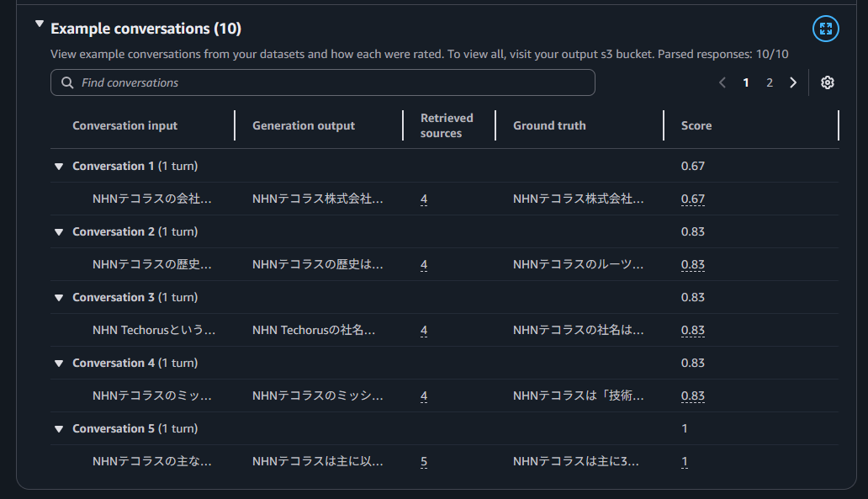This screenshot has height=499, width=868.
Task: Click the 0.67 score in the Conversation 1 turn
Action: pyautogui.click(x=692, y=199)
